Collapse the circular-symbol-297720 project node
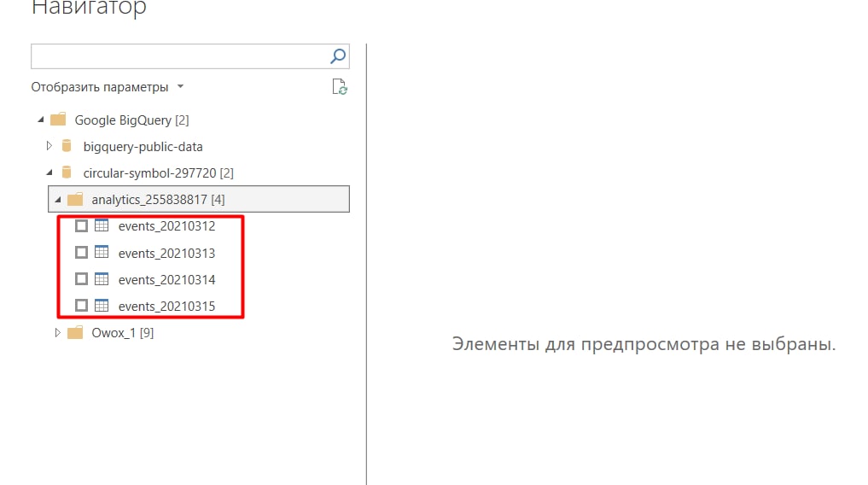This screenshot has width=868, height=485. [50, 172]
